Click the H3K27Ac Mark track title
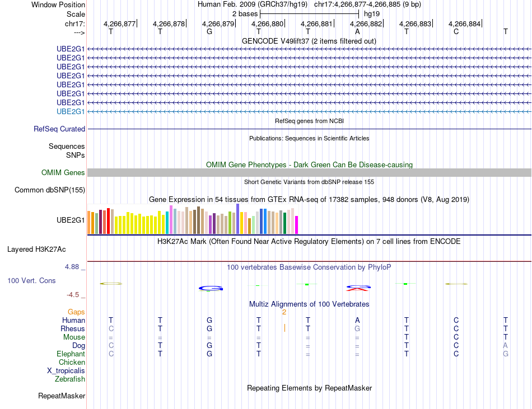Image resolution: width=532 pixels, height=409 pixels. pos(309,242)
